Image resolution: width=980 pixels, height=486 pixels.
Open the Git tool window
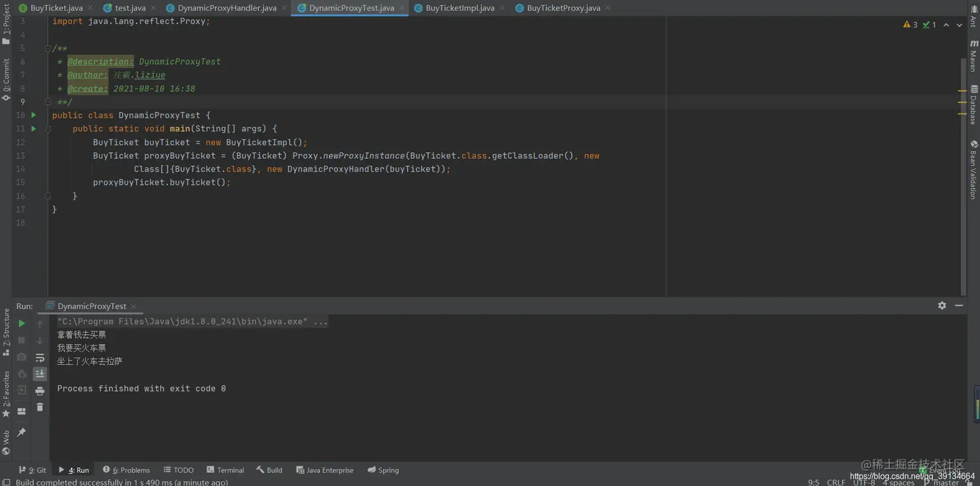[32, 470]
